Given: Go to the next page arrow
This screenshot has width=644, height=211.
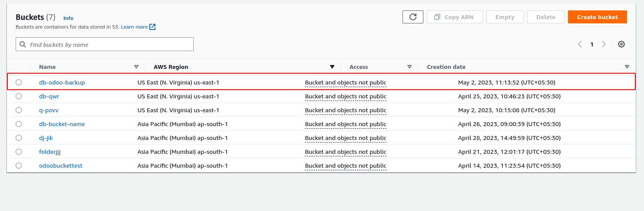Looking at the screenshot, I should click(604, 44).
